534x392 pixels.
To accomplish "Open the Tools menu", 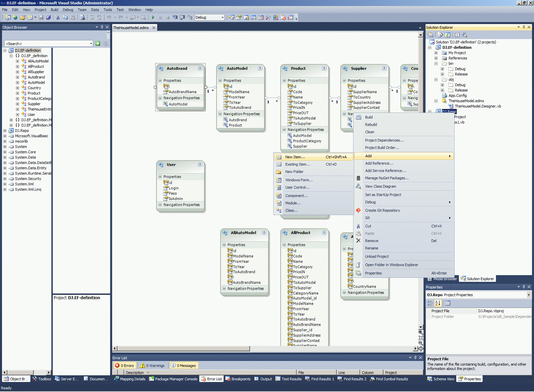I will [107, 10].
